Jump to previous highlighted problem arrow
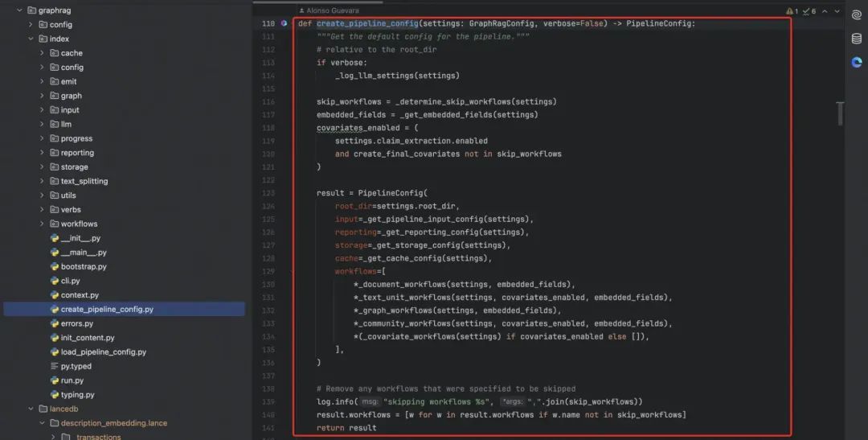 (825, 11)
